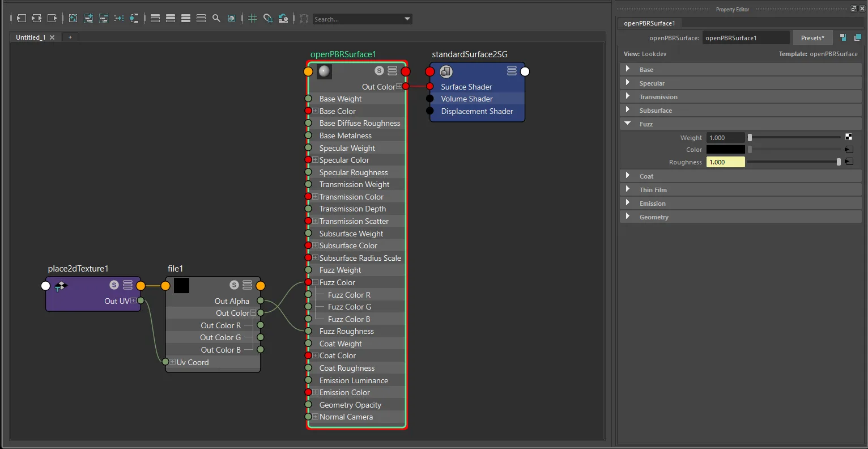Open the black Fuzz Color swatch
The image size is (868, 449).
point(726,150)
